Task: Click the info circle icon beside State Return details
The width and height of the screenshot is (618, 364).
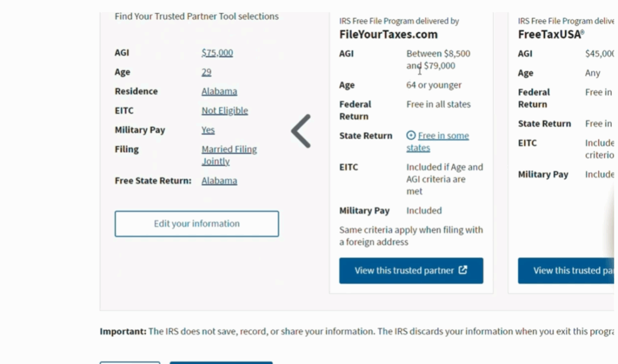Action: tap(411, 135)
